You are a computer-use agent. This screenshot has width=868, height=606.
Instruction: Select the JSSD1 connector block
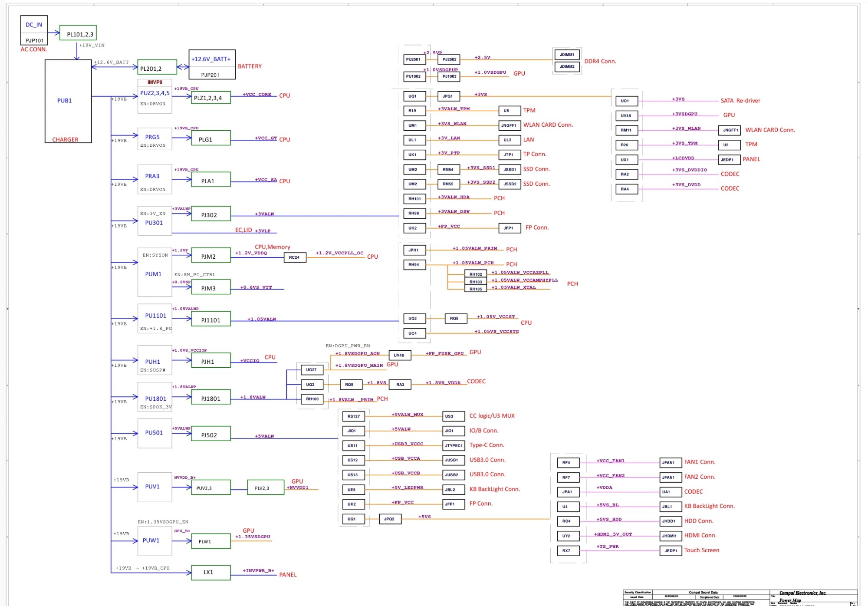[x=510, y=170]
